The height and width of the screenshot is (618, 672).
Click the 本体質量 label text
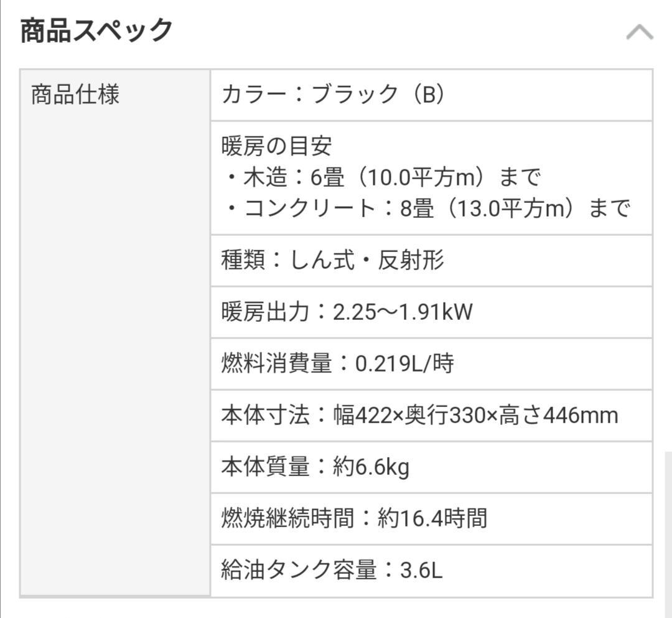265,467
